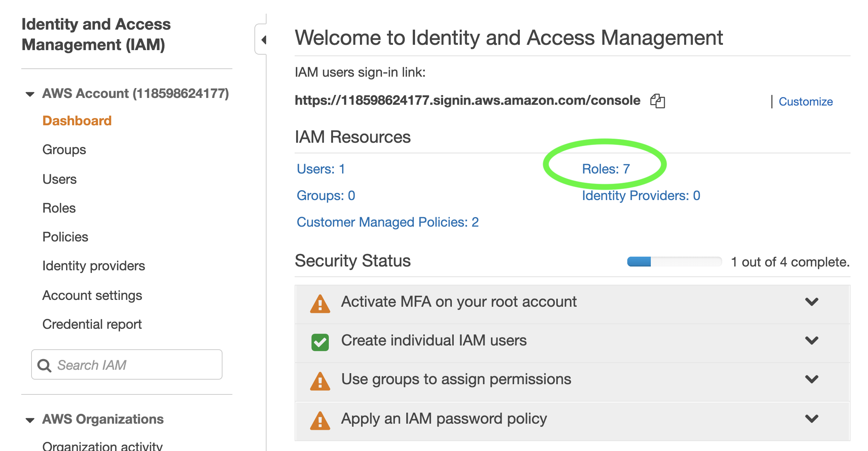868x451 pixels.
Task: Click the AWS Organizations heading
Action: (103, 419)
